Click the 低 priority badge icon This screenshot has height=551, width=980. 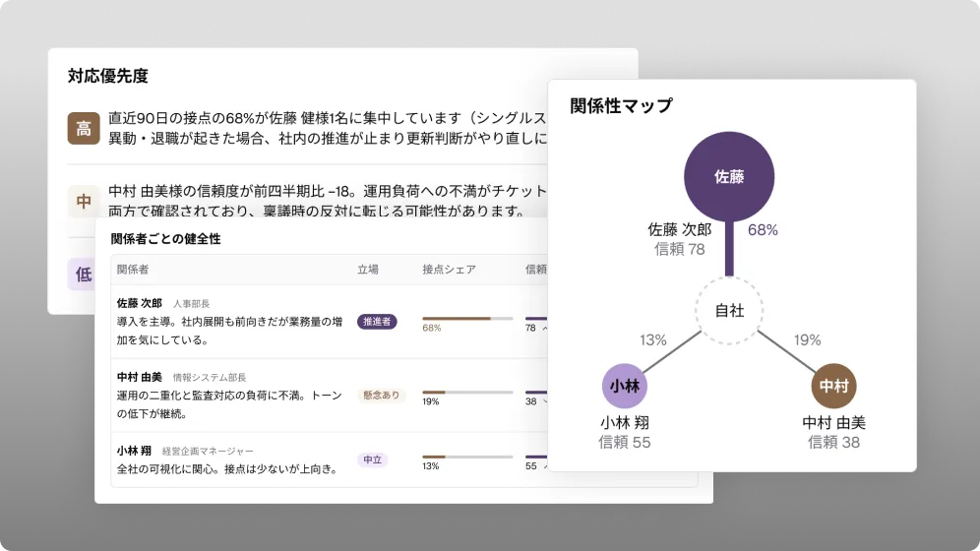click(x=82, y=274)
